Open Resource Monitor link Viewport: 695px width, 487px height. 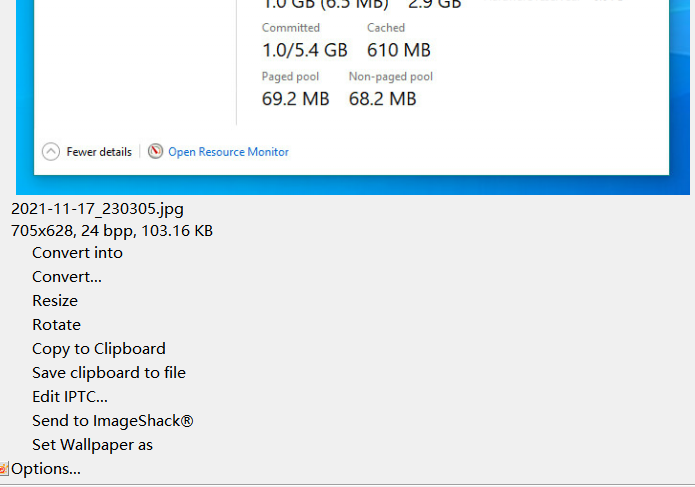pyautogui.click(x=228, y=152)
